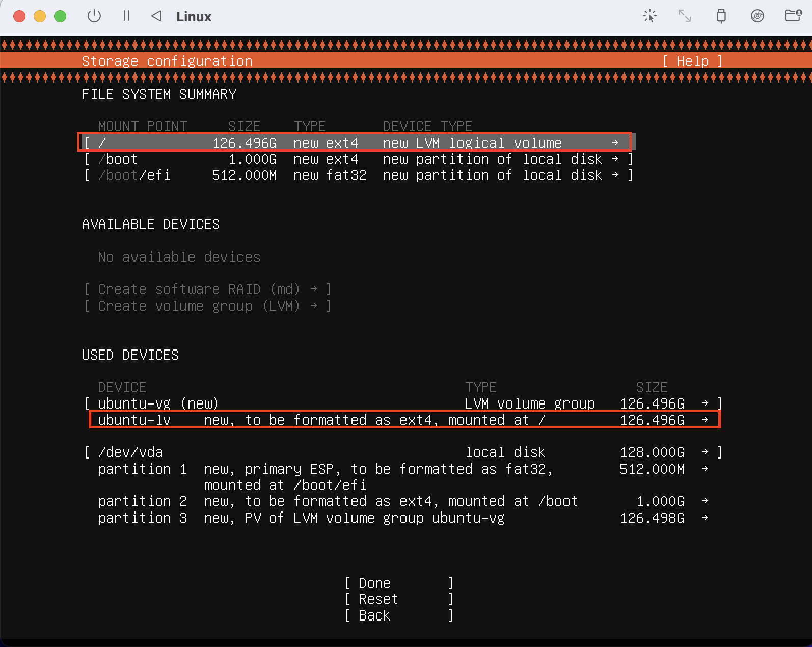Click the Reset button

(399, 599)
